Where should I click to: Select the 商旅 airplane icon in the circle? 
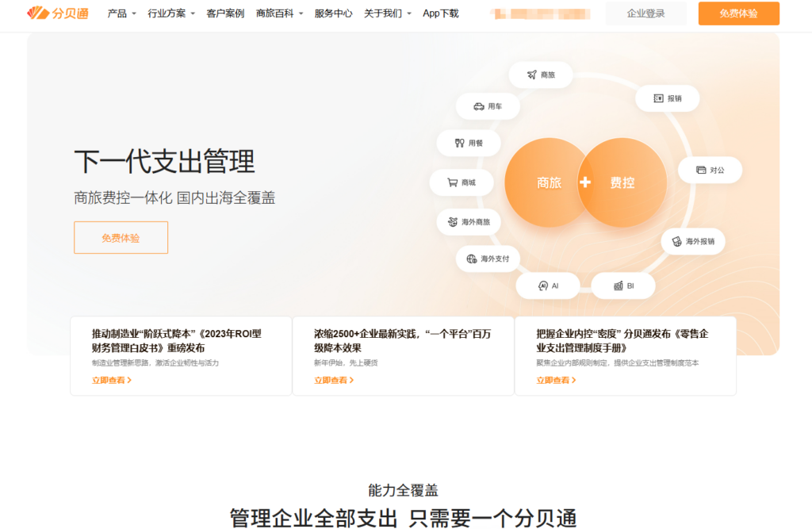[x=541, y=75]
